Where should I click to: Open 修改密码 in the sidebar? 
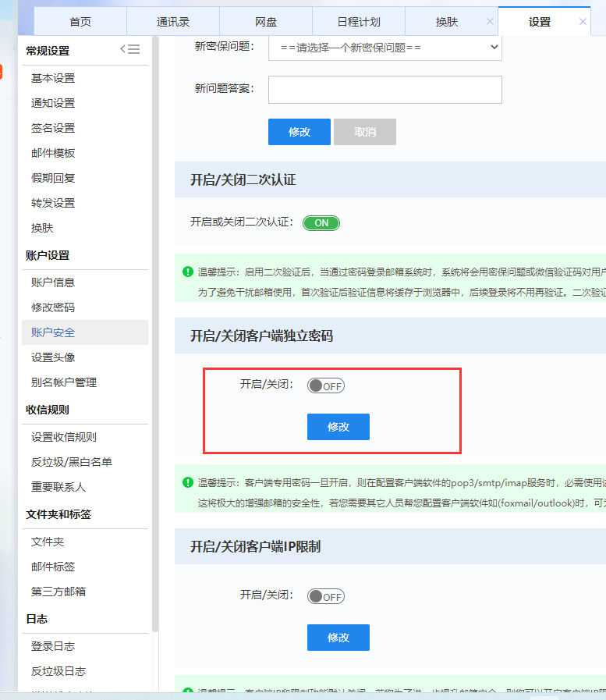53,307
